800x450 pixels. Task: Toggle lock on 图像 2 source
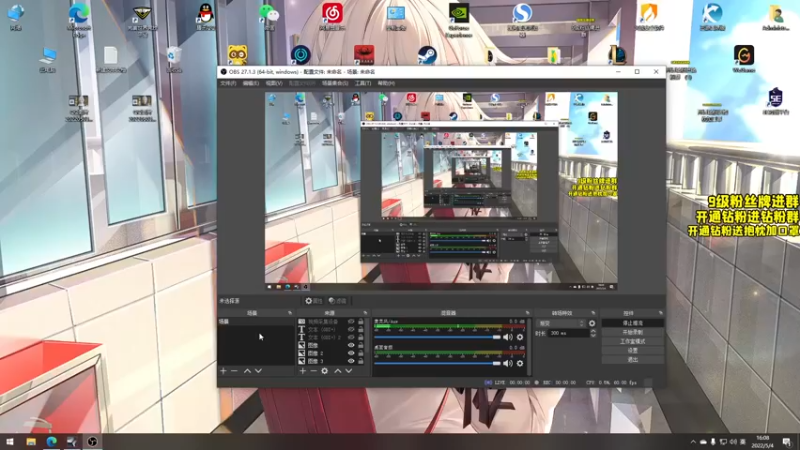pyautogui.click(x=361, y=353)
